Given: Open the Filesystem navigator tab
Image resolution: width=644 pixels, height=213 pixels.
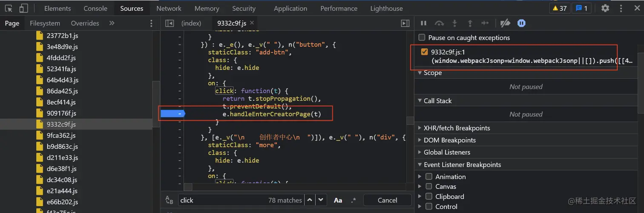Looking at the screenshot, I should coord(45,23).
